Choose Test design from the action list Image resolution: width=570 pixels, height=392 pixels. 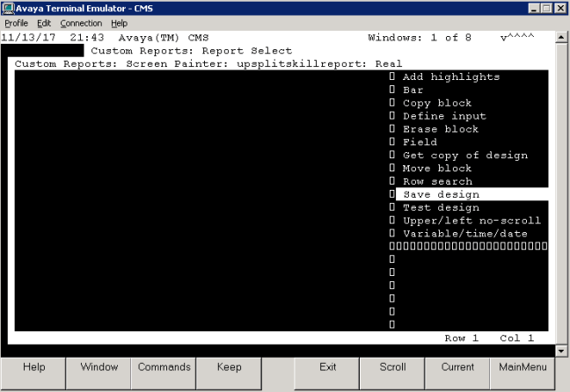click(x=441, y=207)
